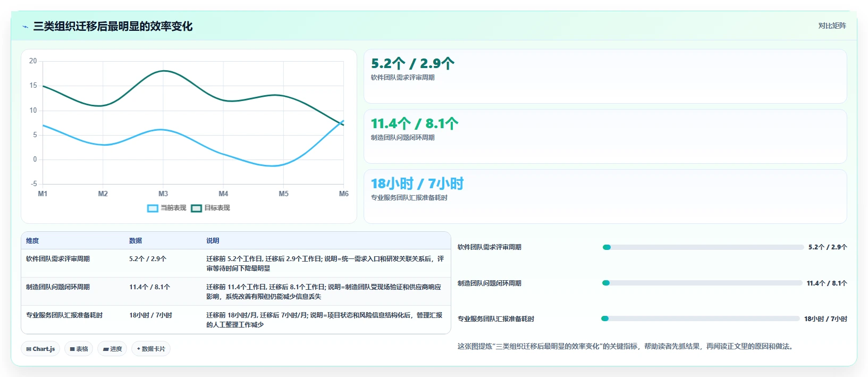Select the table data cell 18小时 / 7小时

tap(150, 315)
